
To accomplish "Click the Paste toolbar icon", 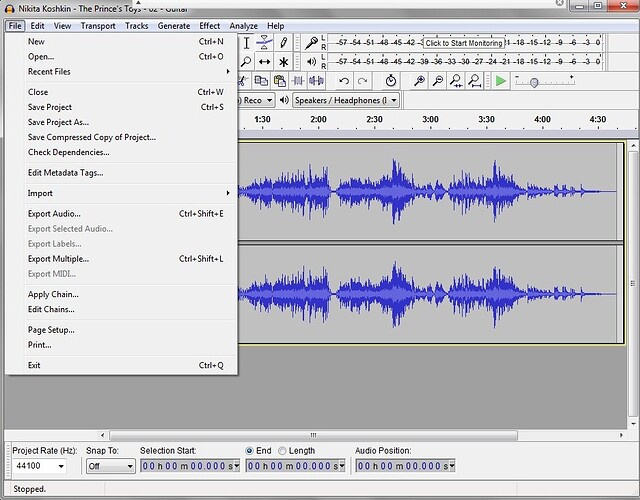I will pos(280,81).
